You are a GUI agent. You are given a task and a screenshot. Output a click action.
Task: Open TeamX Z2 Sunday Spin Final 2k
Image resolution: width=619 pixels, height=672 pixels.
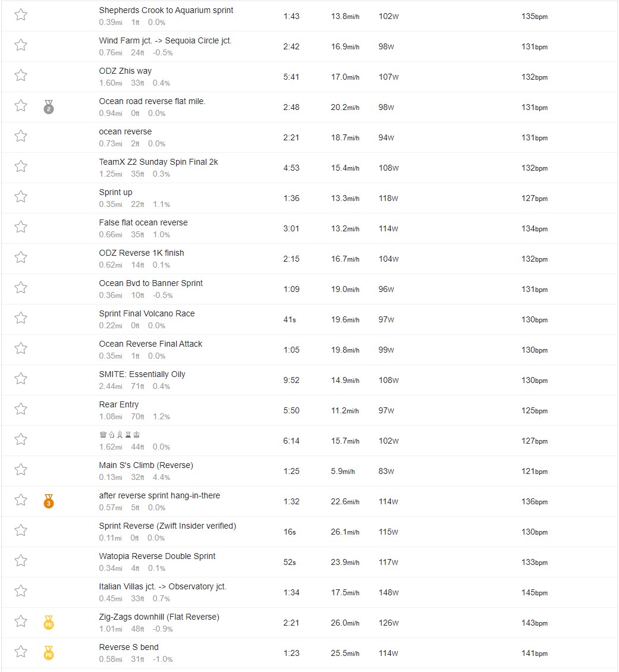coord(159,162)
